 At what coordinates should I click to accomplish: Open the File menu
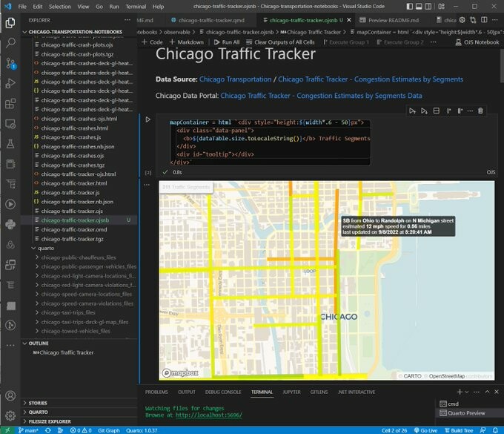22,7
